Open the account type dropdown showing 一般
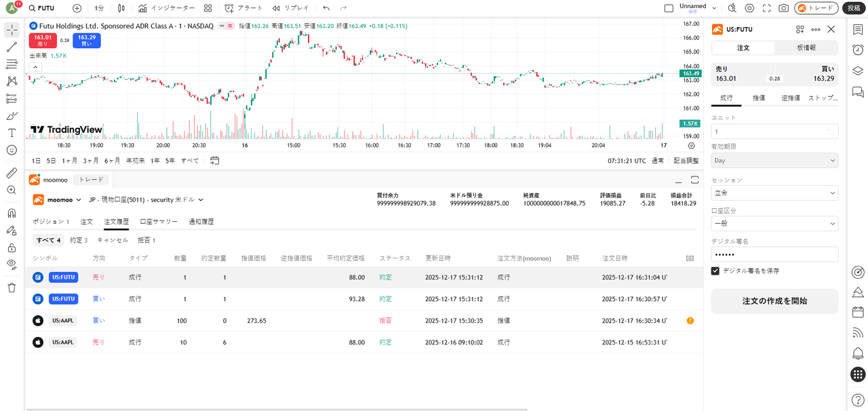The width and height of the screenshot is (868, 411). [x=774, y=223]
